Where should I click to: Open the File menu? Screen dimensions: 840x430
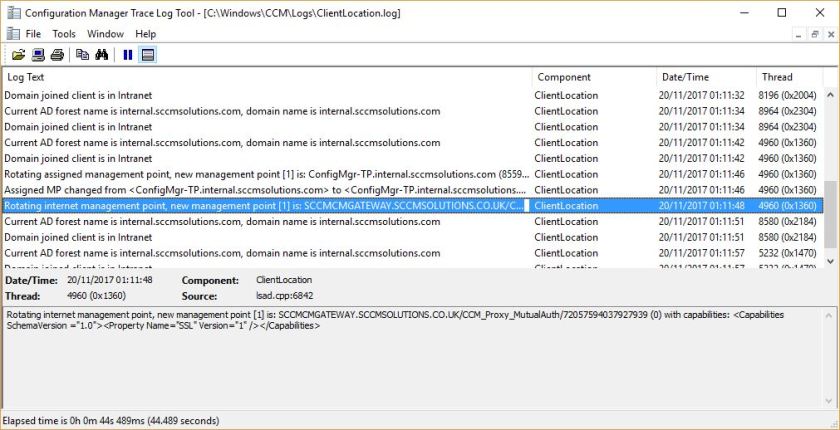[x=33, y=34]
